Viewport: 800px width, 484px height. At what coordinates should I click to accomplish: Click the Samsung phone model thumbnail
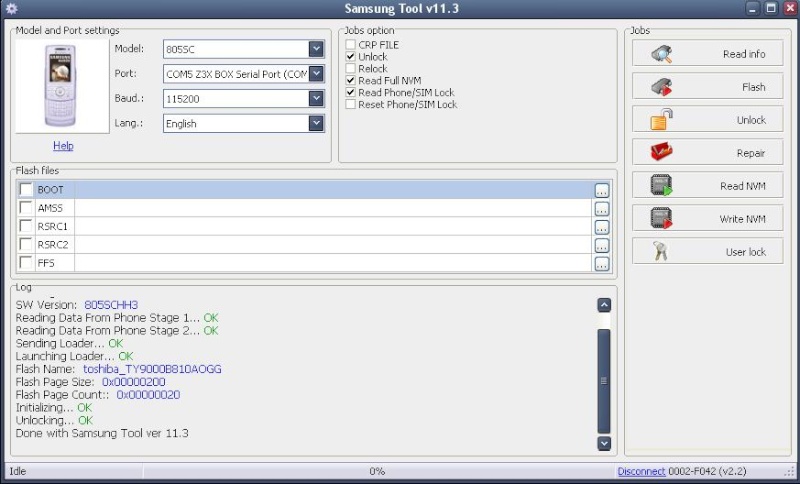tap(62, 86)
